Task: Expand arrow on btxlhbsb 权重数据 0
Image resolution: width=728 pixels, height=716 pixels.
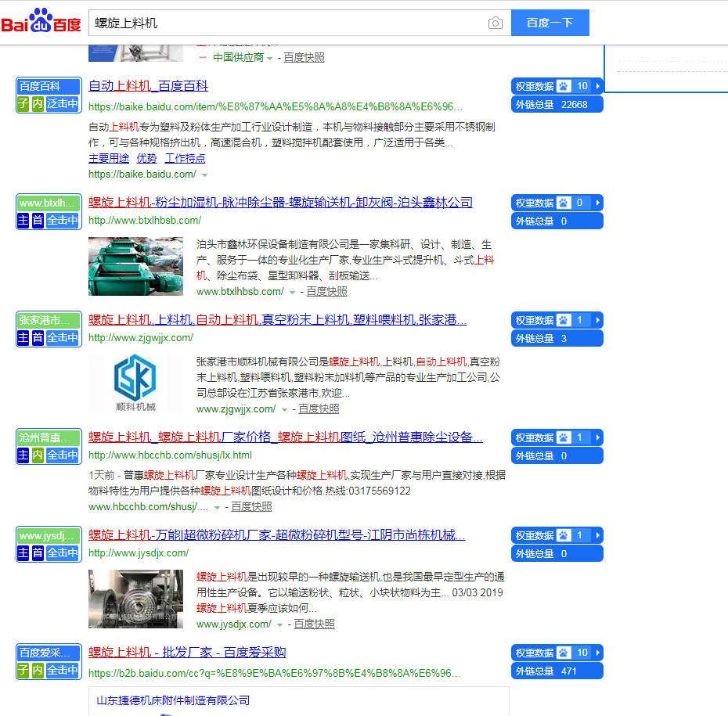Action: coord(597,203)
